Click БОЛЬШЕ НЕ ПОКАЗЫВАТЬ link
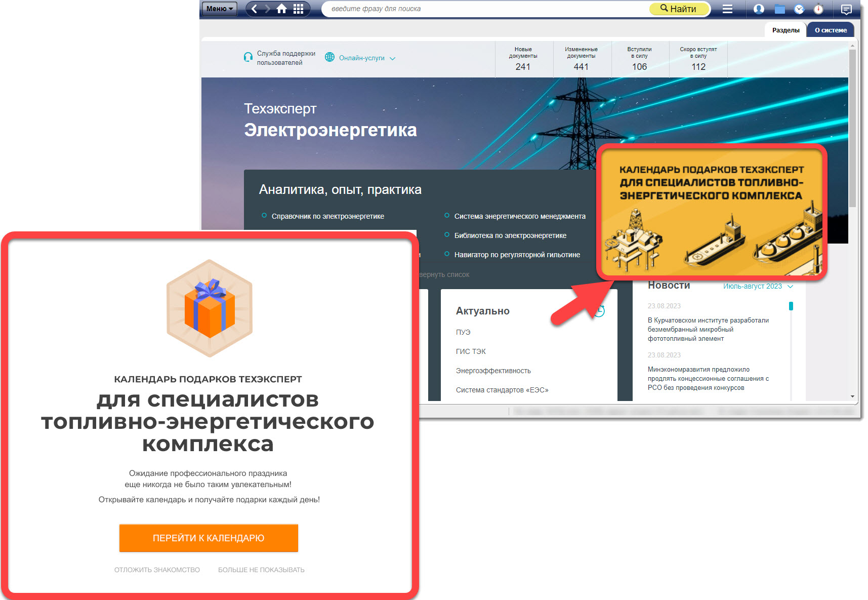Screen dimensions: 868x600 [261, 570]
